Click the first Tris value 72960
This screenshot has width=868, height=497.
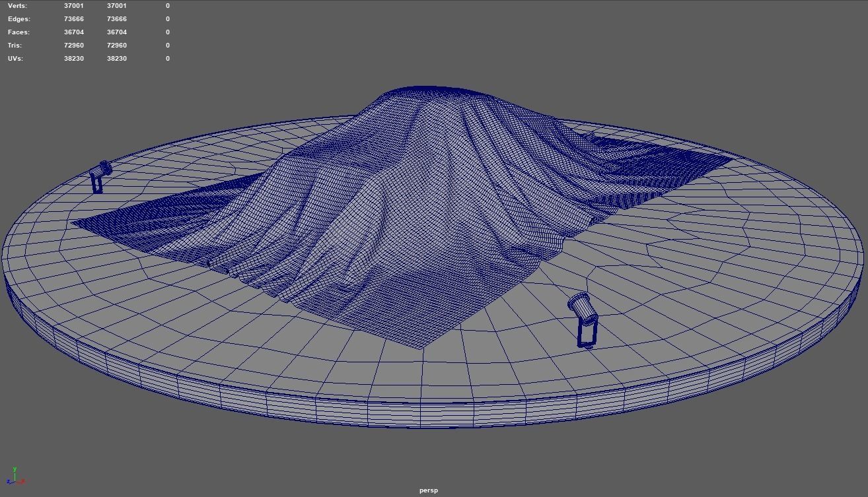click(74, 46)
